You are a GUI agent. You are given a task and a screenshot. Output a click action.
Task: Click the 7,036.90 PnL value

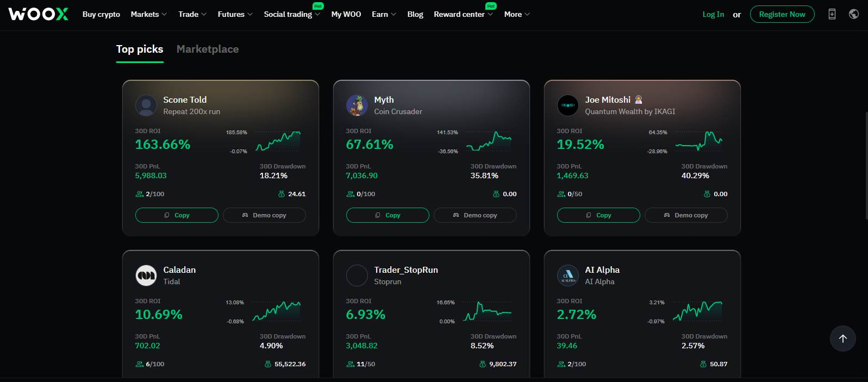[x=361, y=176]
